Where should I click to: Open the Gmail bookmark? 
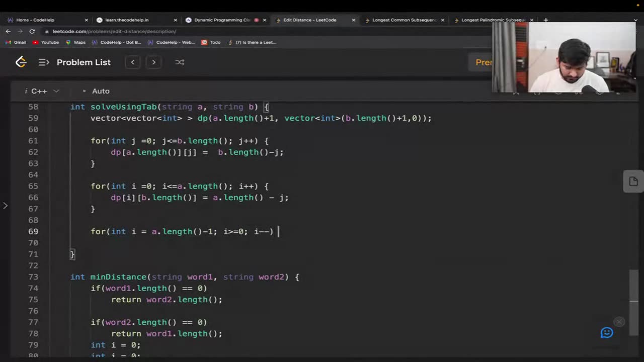[16, 42]
